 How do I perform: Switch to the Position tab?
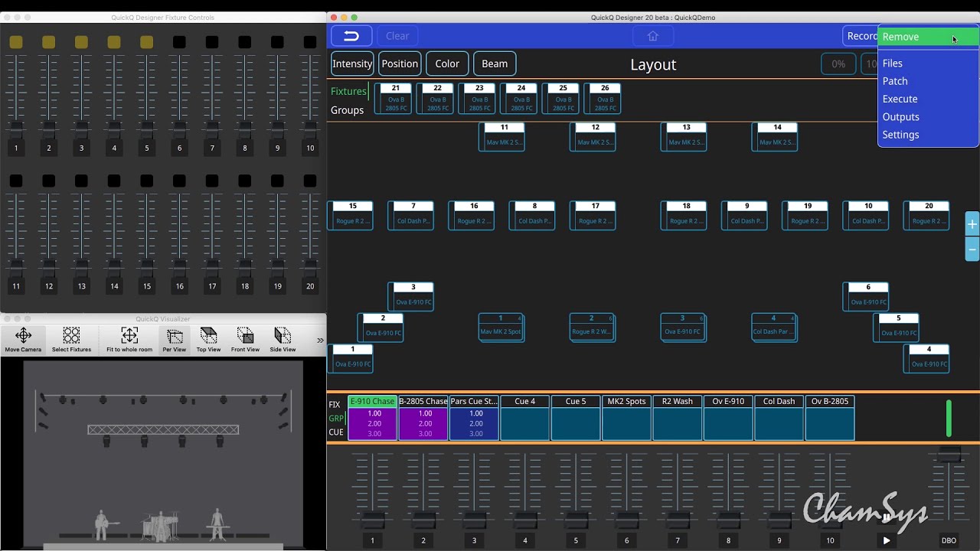[x=400, y=64]
